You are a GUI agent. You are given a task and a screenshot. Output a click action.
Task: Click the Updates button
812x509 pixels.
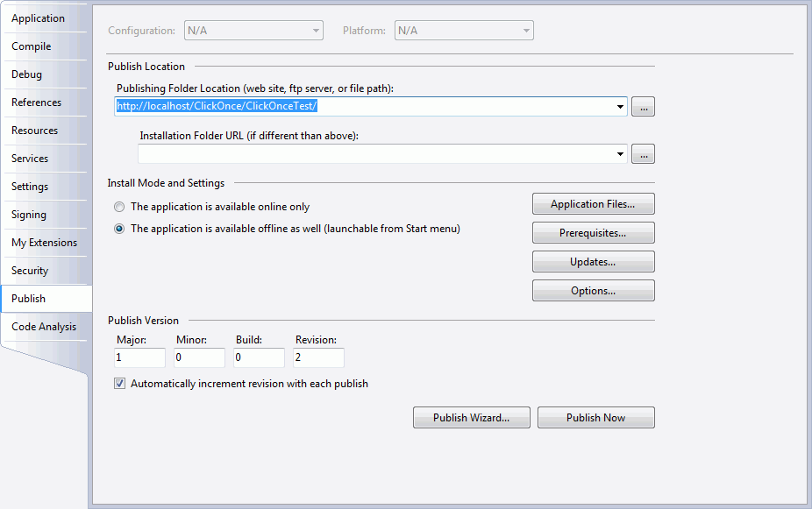click(593, 262)
